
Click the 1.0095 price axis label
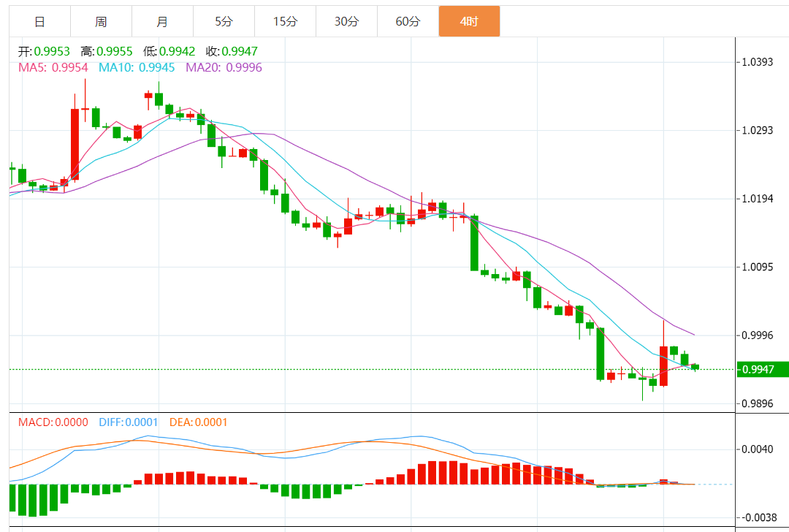[758, 267]
